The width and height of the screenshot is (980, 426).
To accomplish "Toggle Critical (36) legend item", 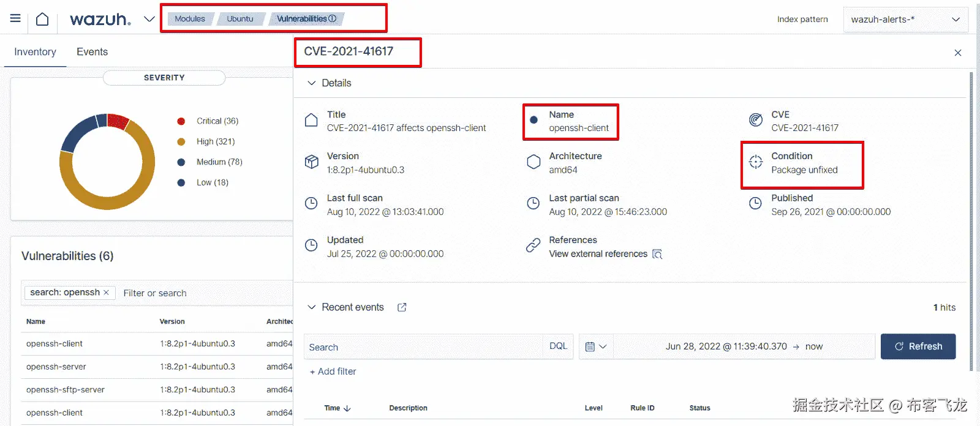I will pos(217,121).
